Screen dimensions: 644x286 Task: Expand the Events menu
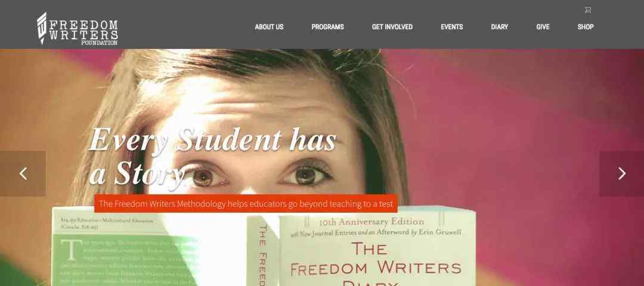click(x=452, y=27)
